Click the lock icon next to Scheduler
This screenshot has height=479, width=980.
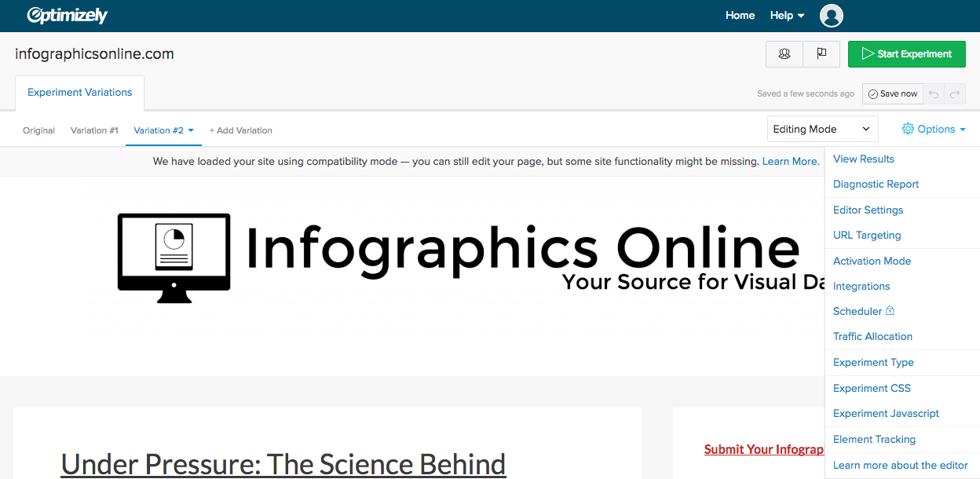pyautogui.click(x=890, y=311)
